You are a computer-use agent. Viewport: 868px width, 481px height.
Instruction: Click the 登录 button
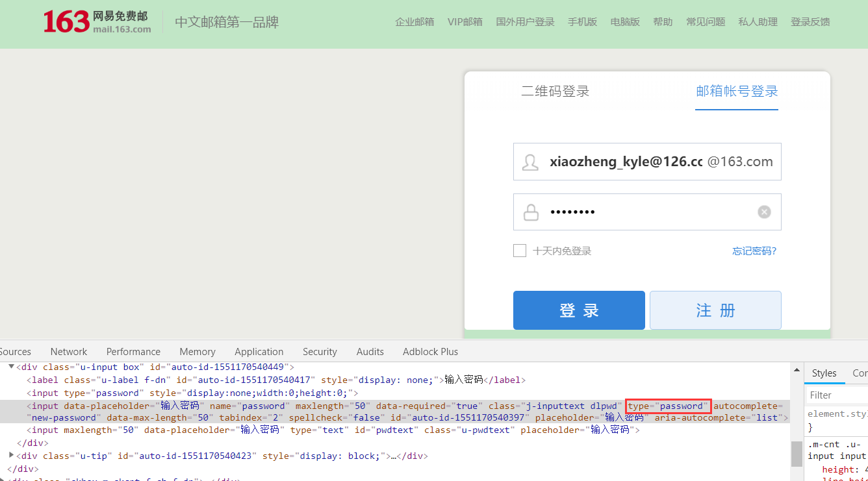click(579, 310)
